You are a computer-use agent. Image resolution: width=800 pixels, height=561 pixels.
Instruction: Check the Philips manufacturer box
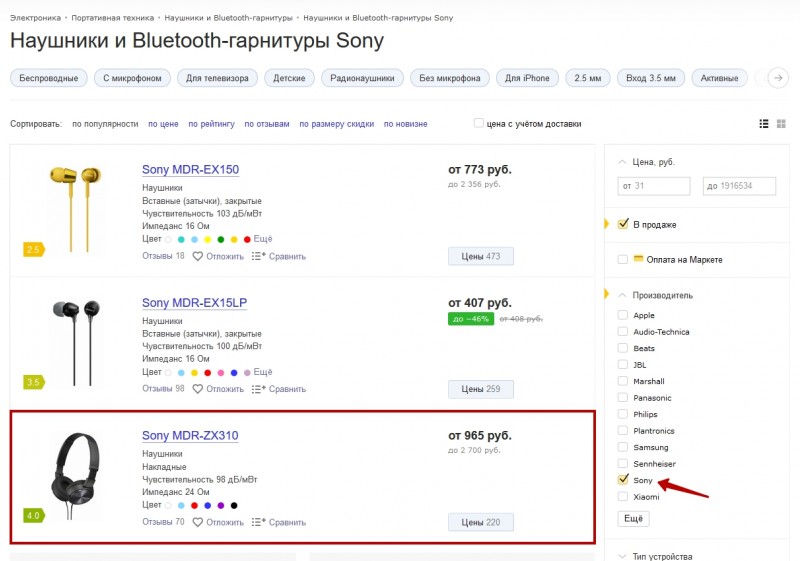tap(622, 414)
